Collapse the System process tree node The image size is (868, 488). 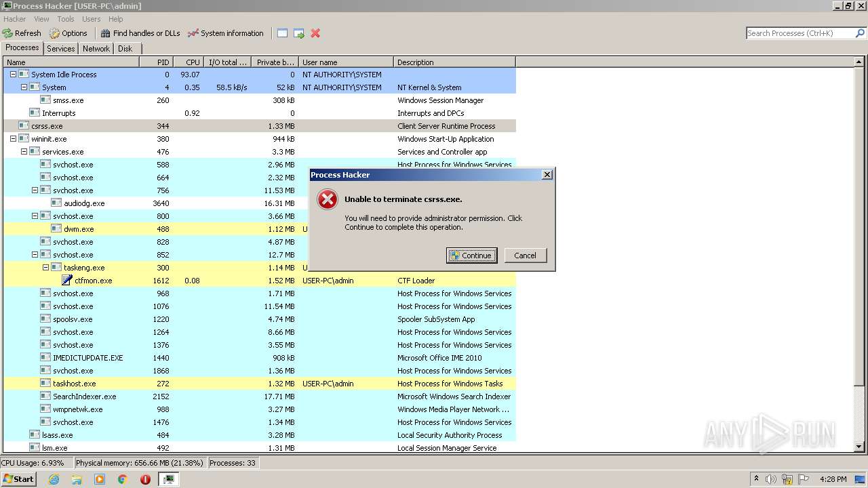24,87
